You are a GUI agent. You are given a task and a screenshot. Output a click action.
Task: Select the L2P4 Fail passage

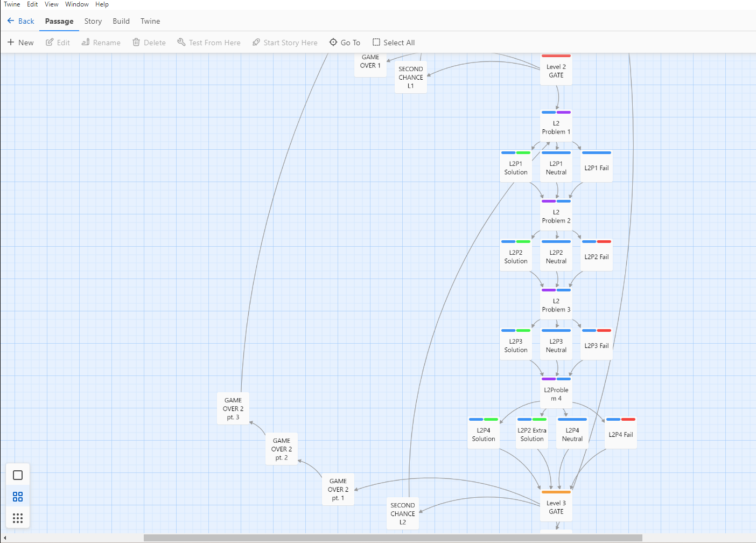point(621,433)
